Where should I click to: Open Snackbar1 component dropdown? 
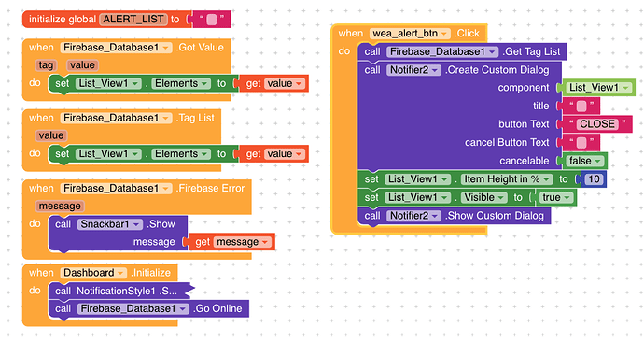tap(109, 224)
